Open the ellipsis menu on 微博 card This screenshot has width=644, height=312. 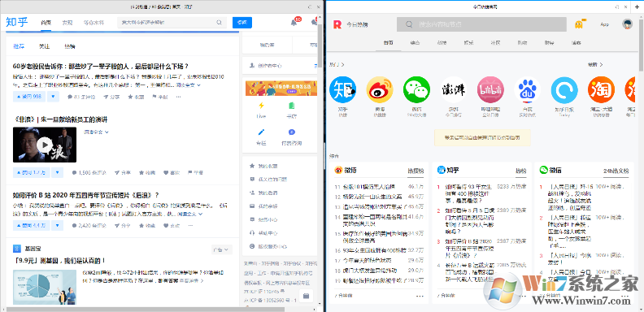click(x=420, y=296)
